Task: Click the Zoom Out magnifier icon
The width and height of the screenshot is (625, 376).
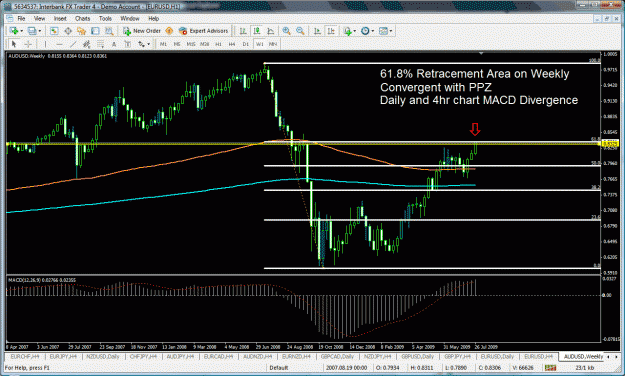Action: point(300,31)
